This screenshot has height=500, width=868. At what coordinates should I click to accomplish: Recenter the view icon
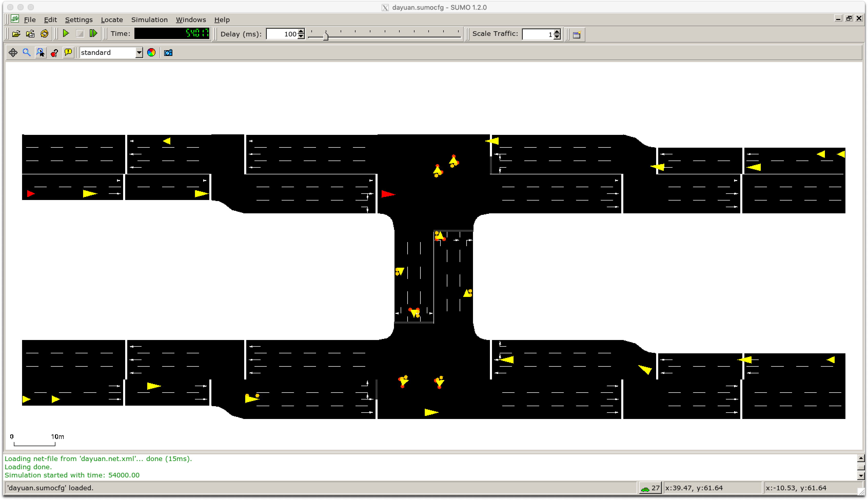point(13,53)
